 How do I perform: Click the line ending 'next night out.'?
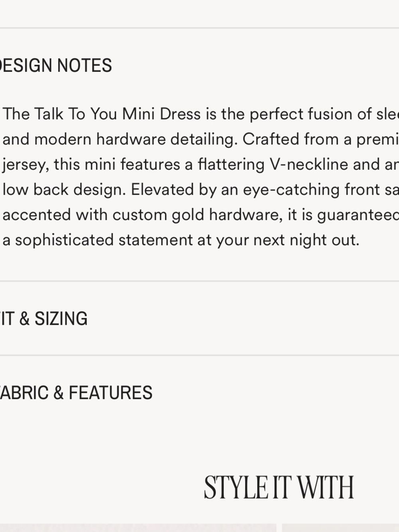(x=181, y=240)
